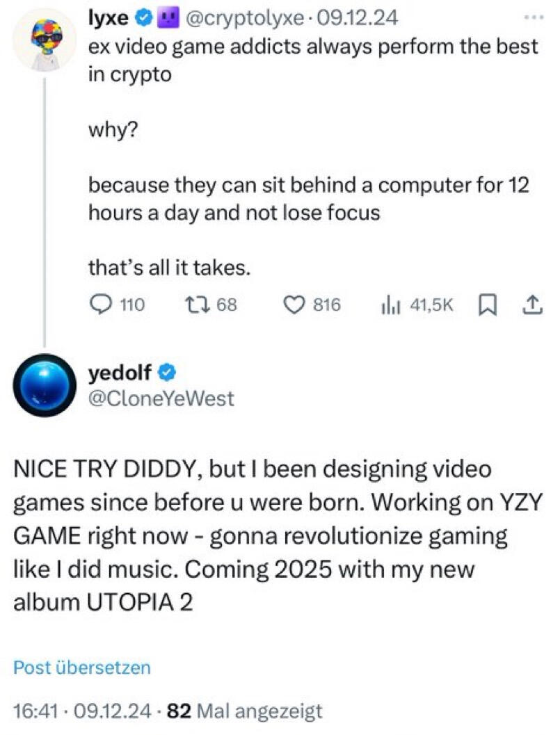Click the lyxe display name

tap(109, 18)
